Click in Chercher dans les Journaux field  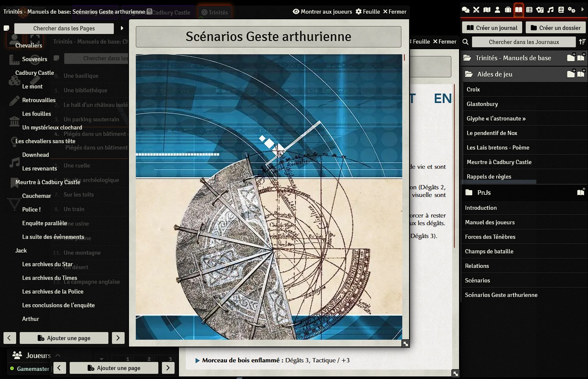click(x=524, y=42)
